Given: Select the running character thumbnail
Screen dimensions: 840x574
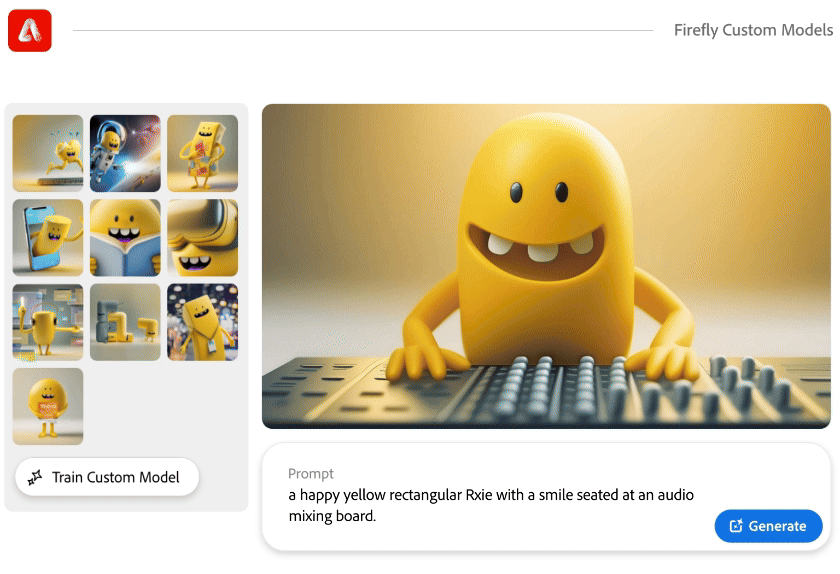Looking at the screenshot, I should tap(48, 153).
